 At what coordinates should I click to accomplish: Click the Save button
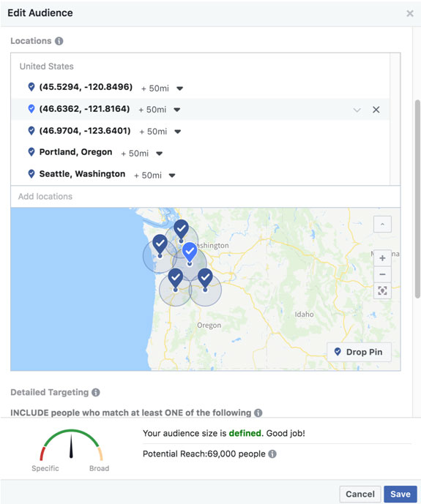400,494
